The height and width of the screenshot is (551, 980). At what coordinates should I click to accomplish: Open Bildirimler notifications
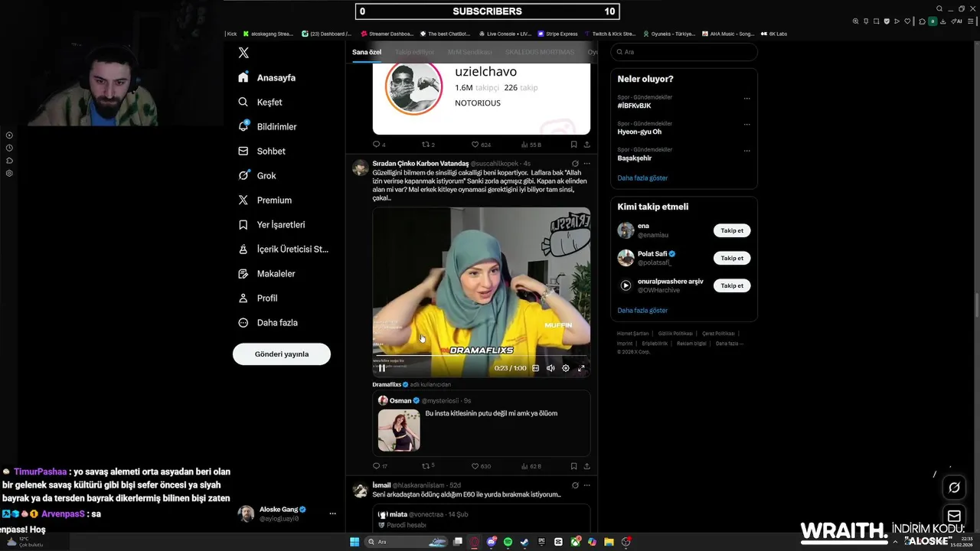[267, 126]
